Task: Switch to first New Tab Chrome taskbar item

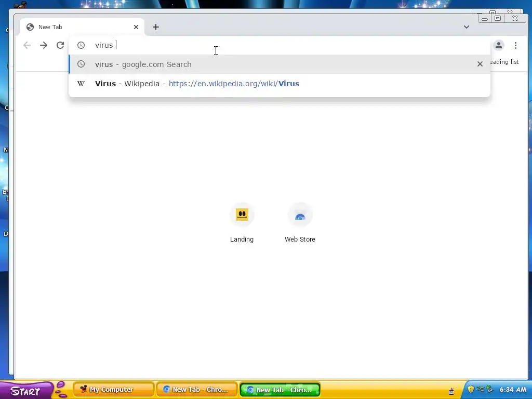Action: [x=197, y=390]
